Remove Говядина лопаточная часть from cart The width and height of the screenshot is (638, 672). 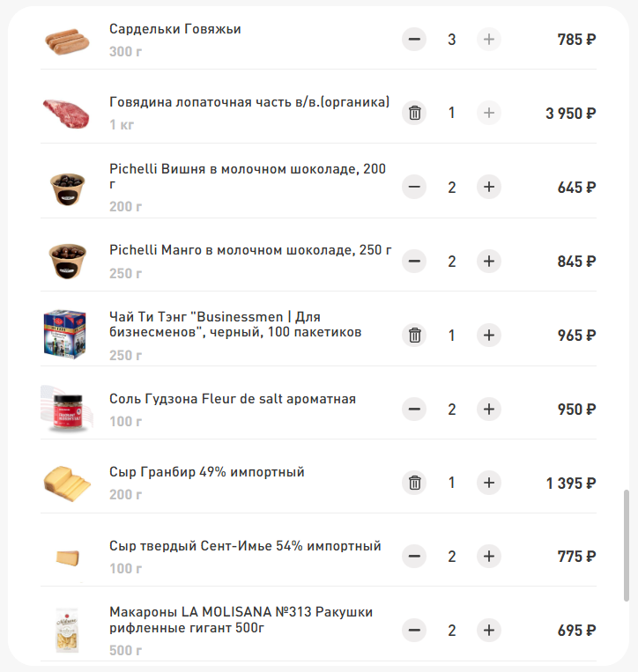(414, 113)
